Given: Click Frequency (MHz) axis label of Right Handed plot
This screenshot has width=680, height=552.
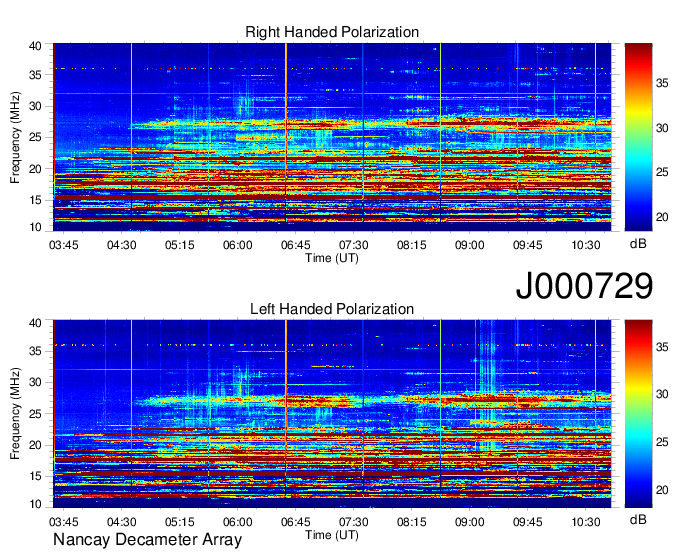Looking at the screenshot, I should point(15,137).
